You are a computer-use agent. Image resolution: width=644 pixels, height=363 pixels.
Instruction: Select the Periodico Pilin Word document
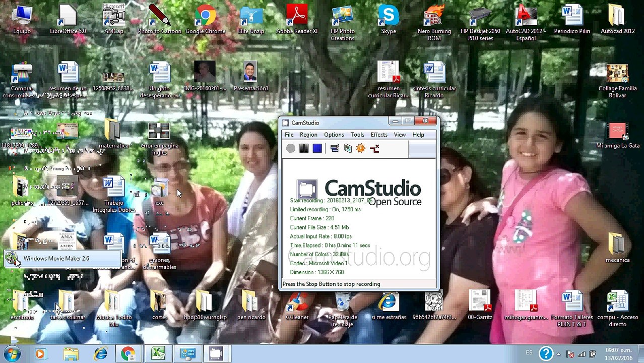point(572,20)
